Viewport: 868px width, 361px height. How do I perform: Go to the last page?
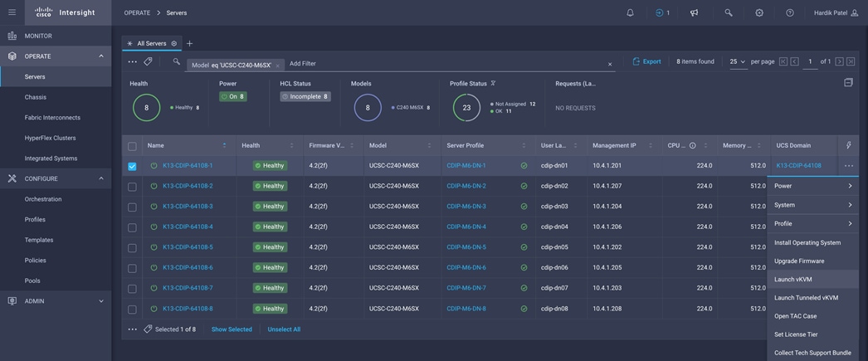[851, 61]
